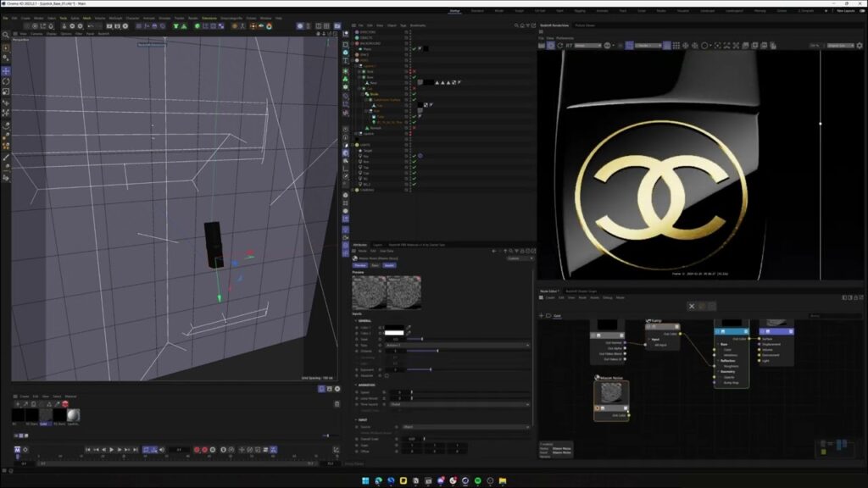The height and width of the screenshot is (488, 868).
Task: Click the RT button in Redshift RenderView
Action: click(x=569, y=46)
